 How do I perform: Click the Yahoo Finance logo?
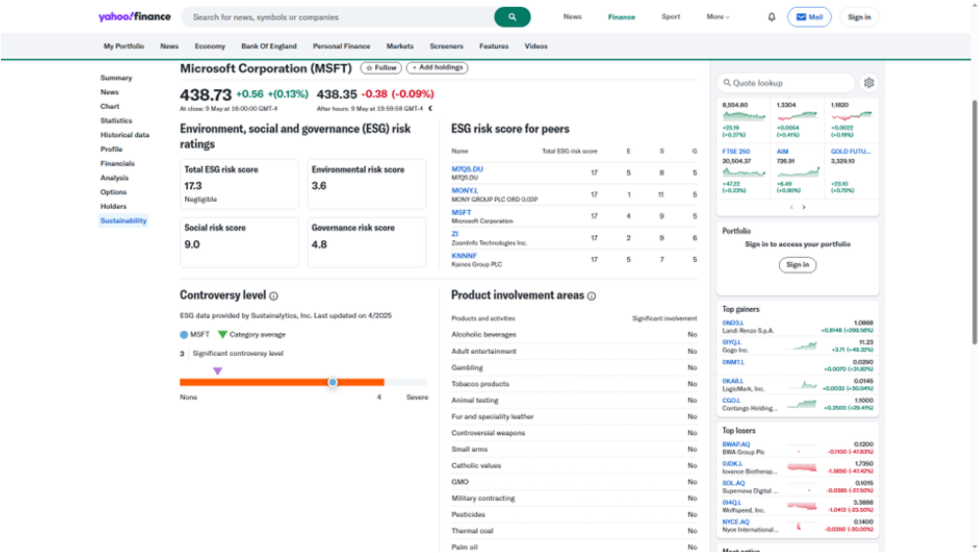tap(135, 17)
